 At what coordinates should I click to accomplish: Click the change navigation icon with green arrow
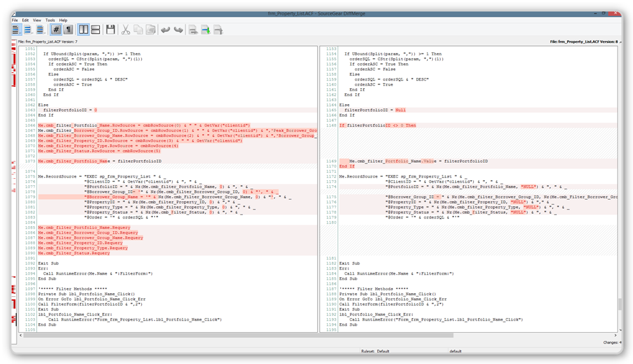(x=206, y=29)
